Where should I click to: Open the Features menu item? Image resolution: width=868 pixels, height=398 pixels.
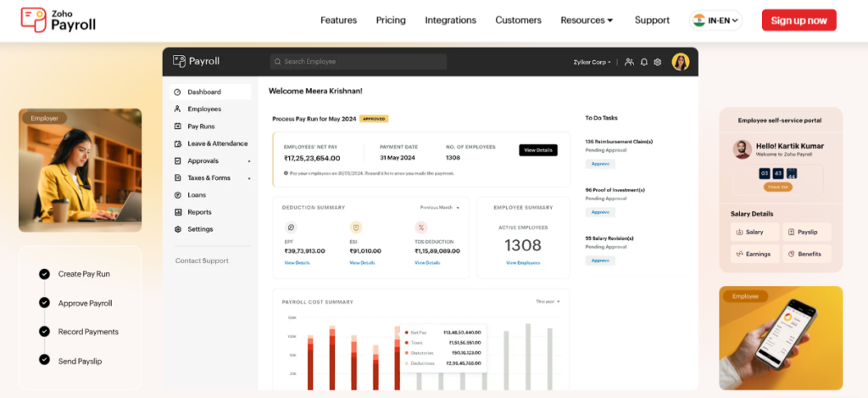(339, 20)
